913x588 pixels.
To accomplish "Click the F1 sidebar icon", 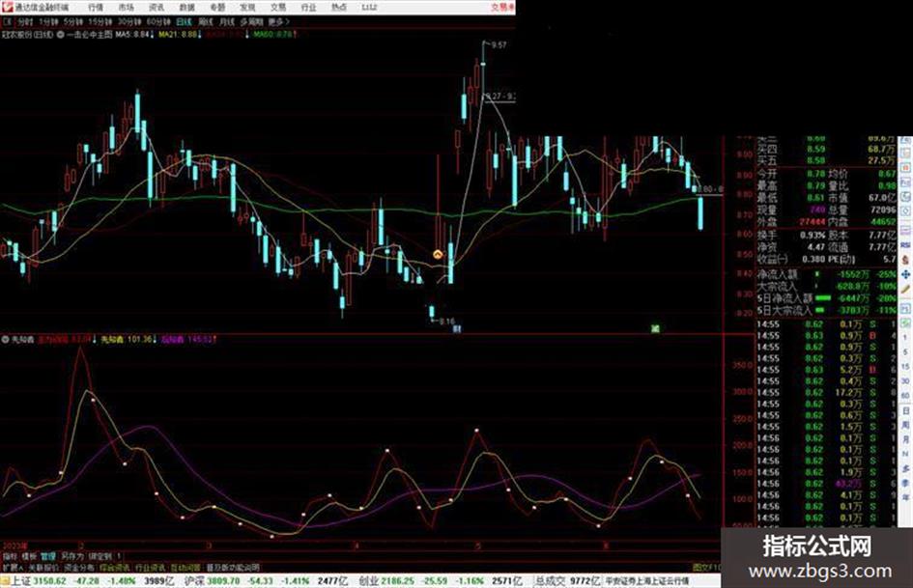I will tap(905, 309).
